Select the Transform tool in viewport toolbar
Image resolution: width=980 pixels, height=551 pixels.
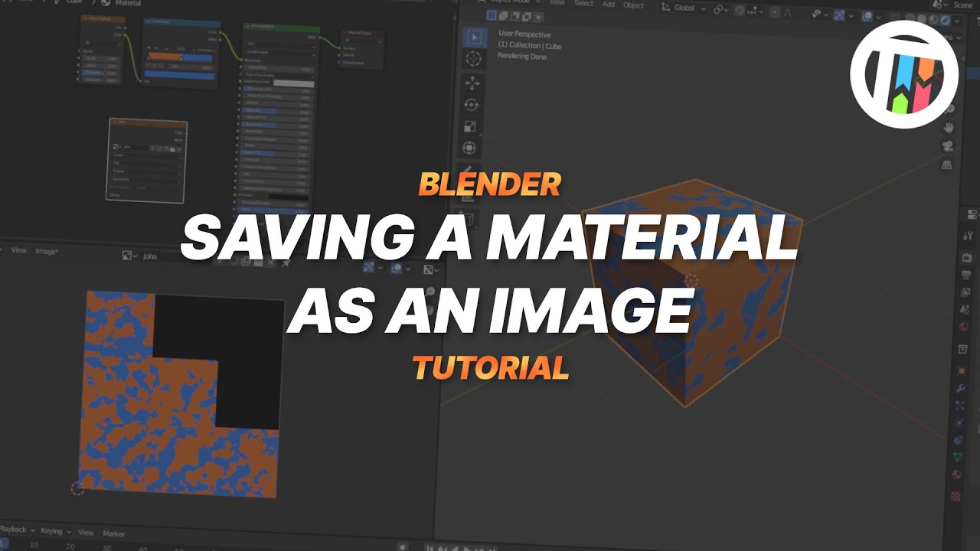470,148
